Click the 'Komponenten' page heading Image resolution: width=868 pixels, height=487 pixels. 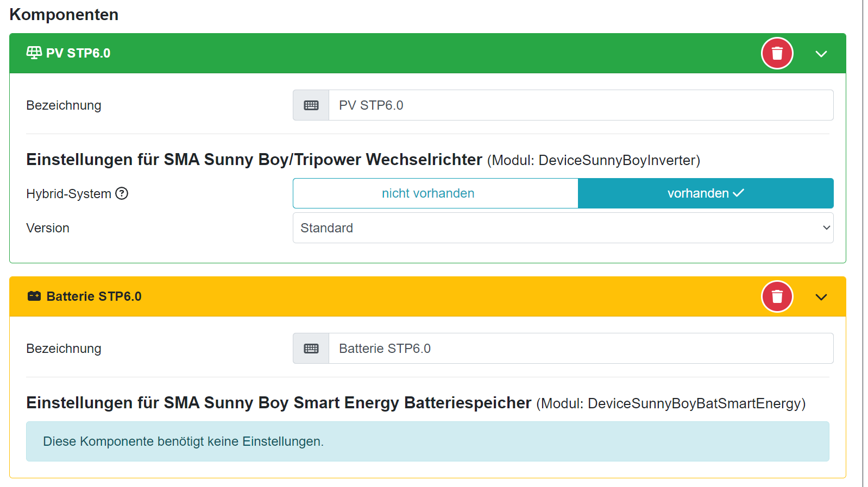tap(64, 15)
